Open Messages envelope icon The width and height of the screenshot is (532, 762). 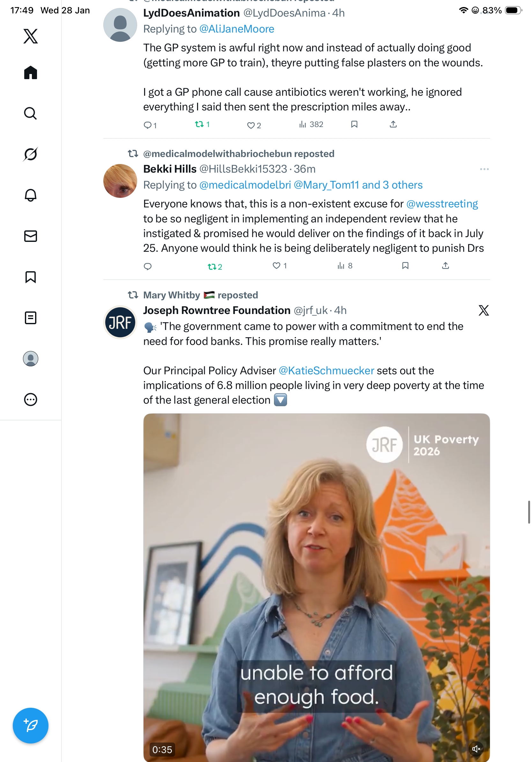coord(31,236)
